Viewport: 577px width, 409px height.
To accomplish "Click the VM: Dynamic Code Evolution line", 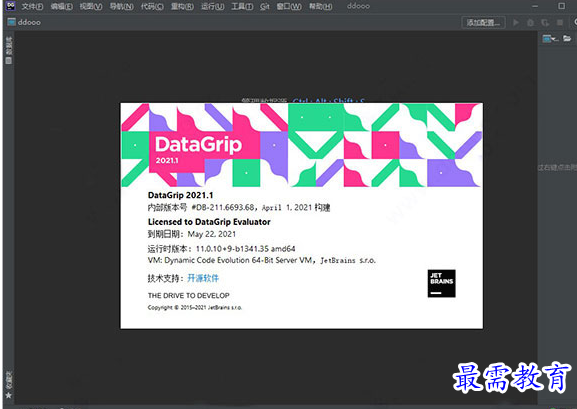I will (x=262, y=260).
